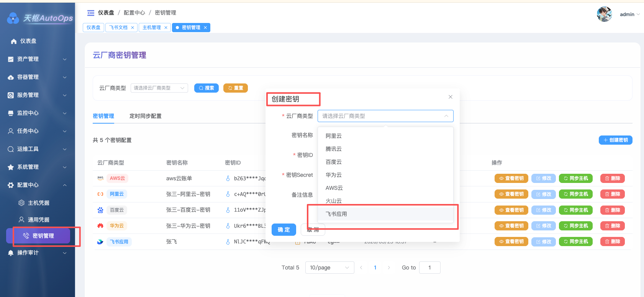Choose 百度云 from dropdown list

385,162
